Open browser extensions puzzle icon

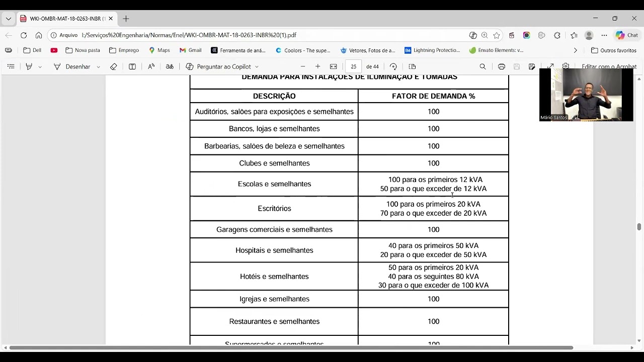(557, 35)
